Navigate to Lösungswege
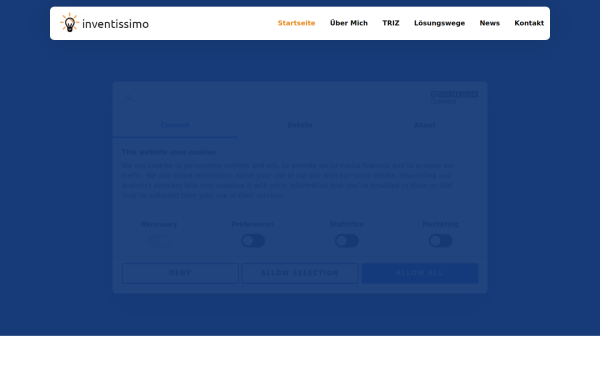The image size is (600, 375). (x=439, y=23)
